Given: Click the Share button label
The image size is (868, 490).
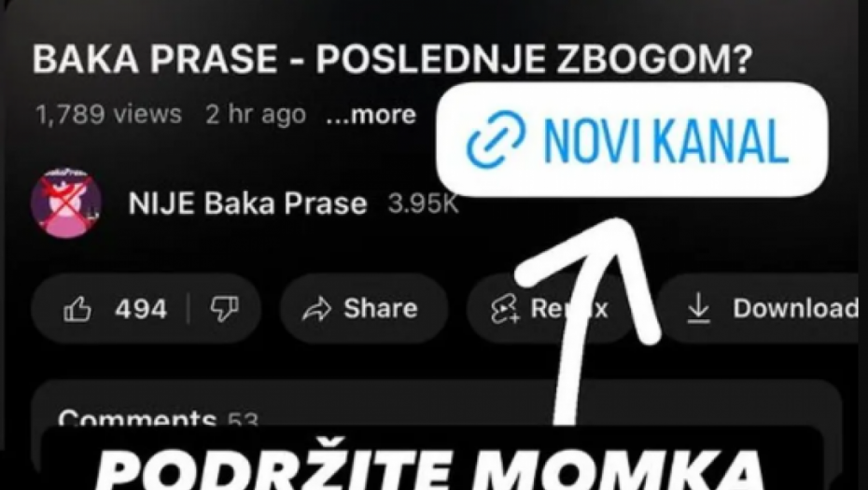Looking at the screenshot, I should click(380, 308).
